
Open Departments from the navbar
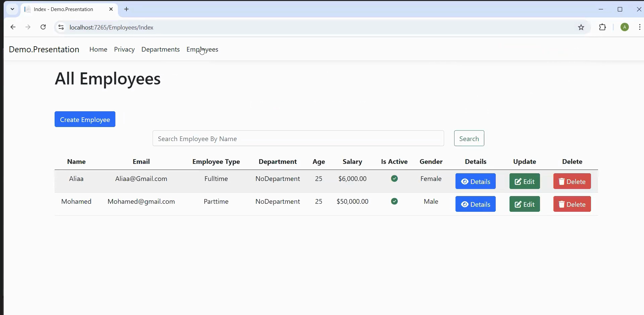point(161,49)
